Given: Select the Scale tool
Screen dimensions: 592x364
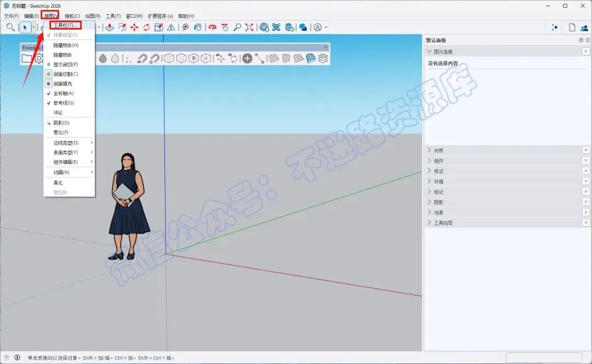Looking at the screenshot, I should (158, 27).
